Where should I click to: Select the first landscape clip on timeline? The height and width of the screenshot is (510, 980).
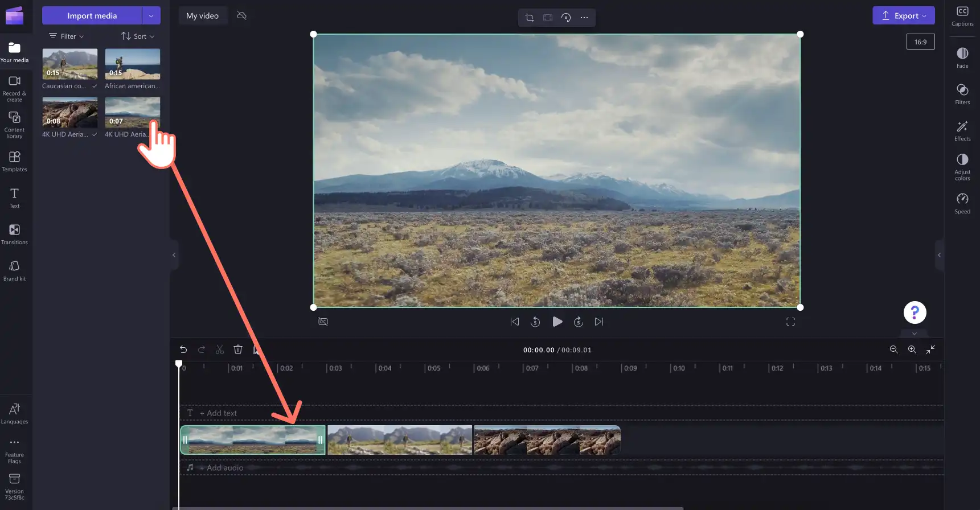point(253,440)
